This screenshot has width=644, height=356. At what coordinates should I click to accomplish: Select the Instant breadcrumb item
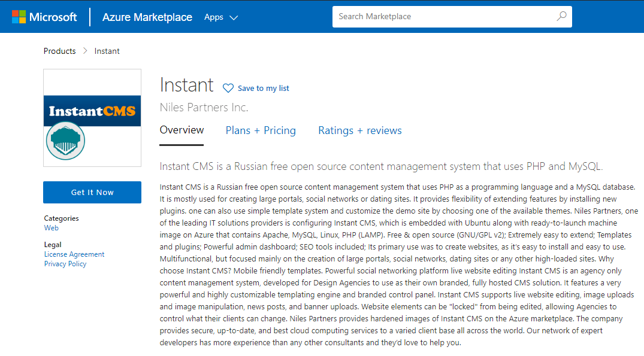pyautogui.click(x=107, y=51)
